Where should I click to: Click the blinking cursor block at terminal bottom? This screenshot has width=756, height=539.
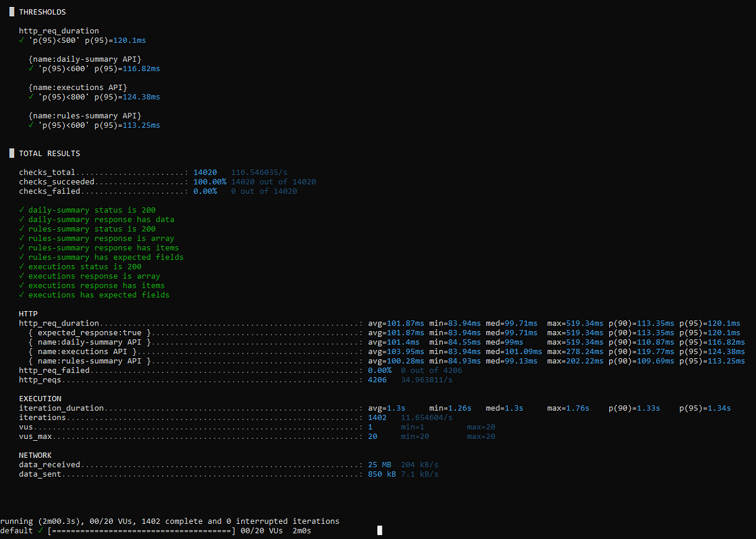(379, 530)
